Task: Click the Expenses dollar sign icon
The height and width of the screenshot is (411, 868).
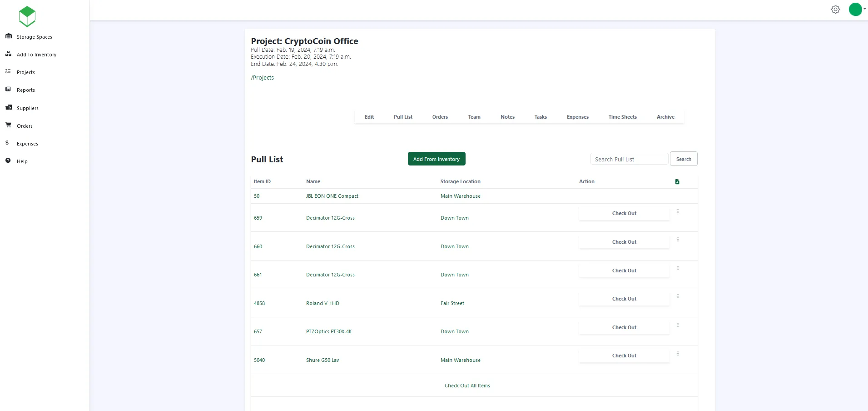Action: [7, 143]
